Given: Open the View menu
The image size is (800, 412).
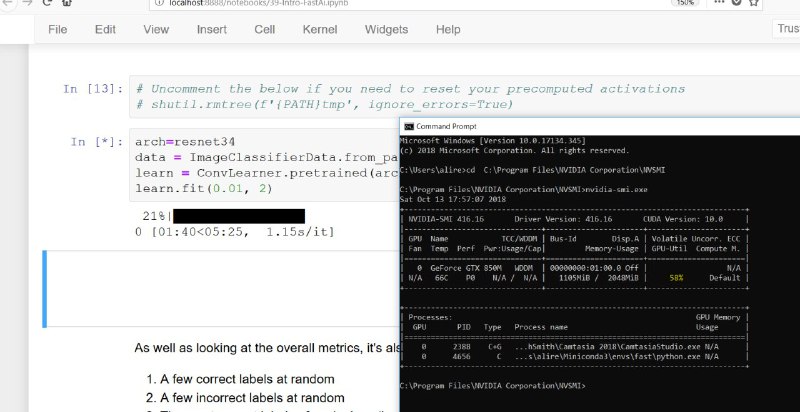Looking at the screenshot, I should coord(156,30).
